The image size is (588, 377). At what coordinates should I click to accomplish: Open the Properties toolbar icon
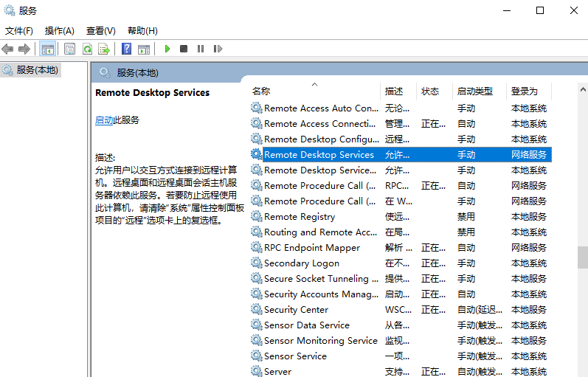(70, 49)
